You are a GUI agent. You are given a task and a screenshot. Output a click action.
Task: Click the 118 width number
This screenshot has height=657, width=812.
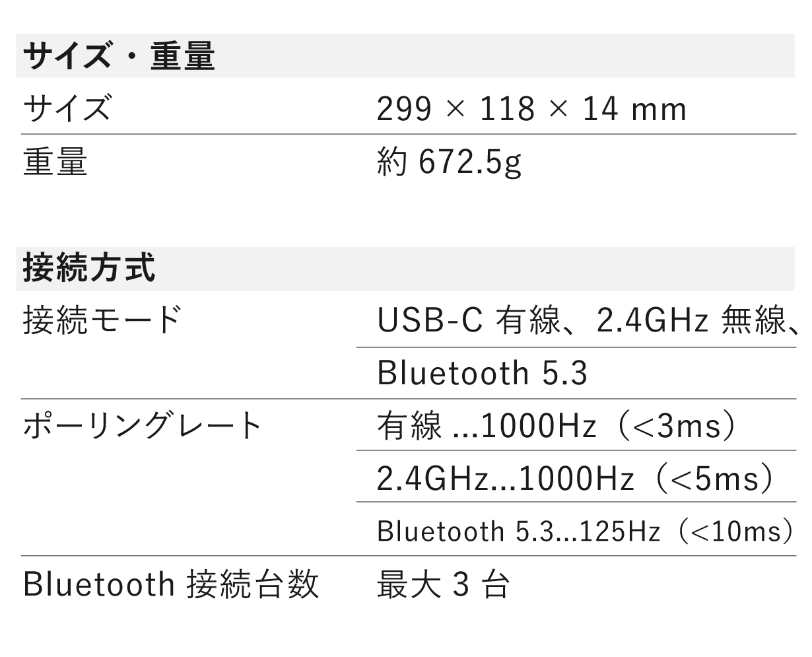(507, 109)
